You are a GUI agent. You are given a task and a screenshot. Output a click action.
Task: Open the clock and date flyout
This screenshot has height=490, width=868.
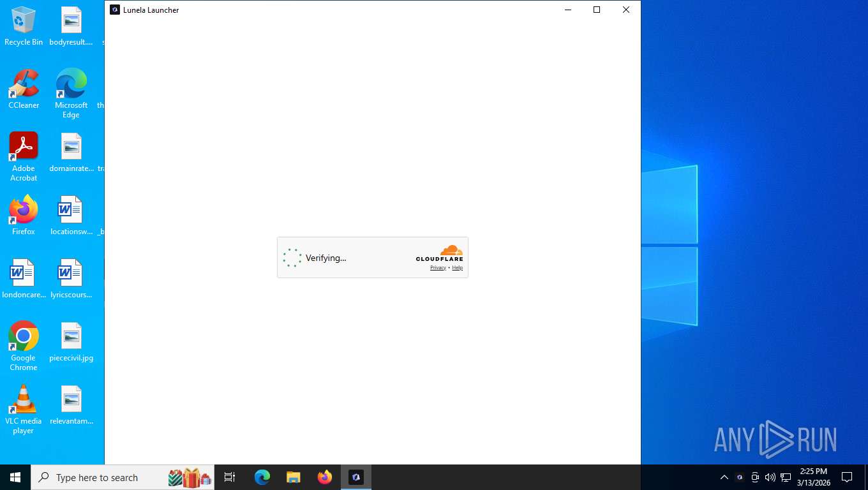click(814, 477)
